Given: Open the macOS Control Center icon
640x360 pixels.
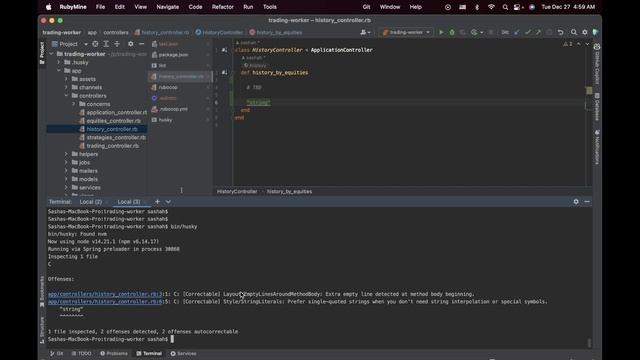Looking at the screenshot, I should [x=518, y=7].
